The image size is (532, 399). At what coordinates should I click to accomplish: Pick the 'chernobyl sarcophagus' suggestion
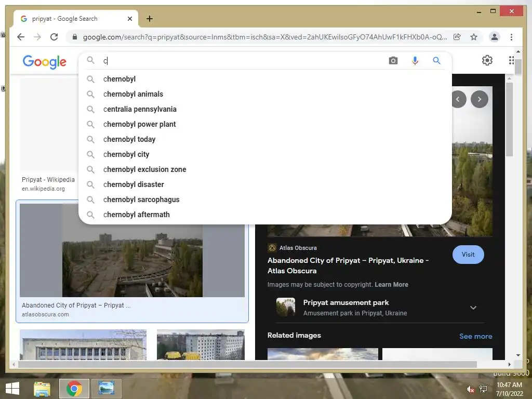tap(265, 199)
